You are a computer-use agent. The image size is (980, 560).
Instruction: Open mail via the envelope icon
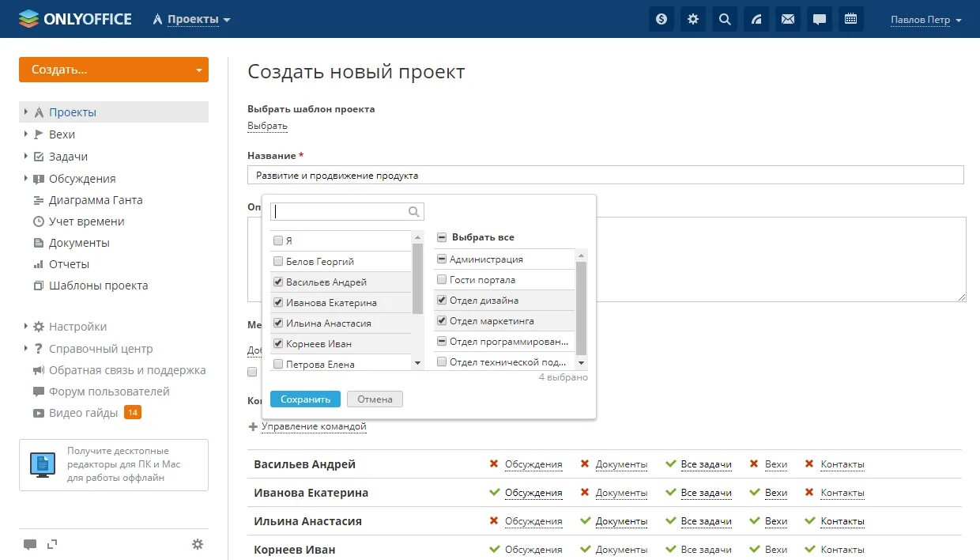coord(788,19)
